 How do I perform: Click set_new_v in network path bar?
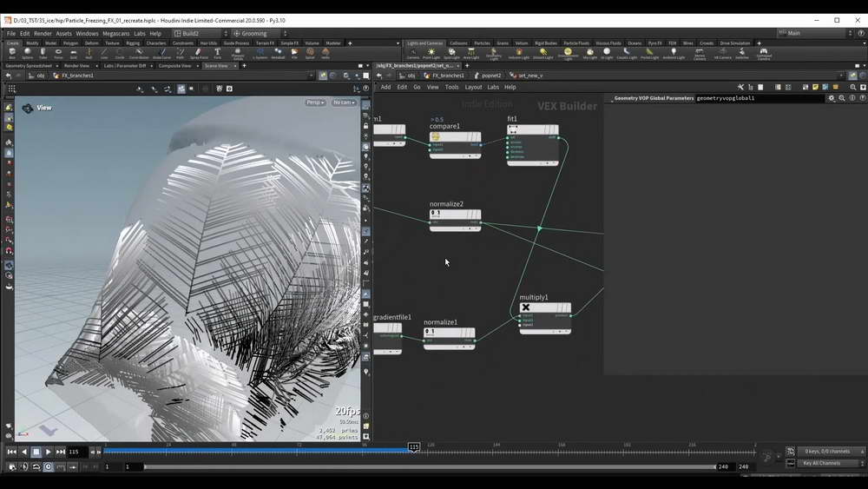click(527, 76)
